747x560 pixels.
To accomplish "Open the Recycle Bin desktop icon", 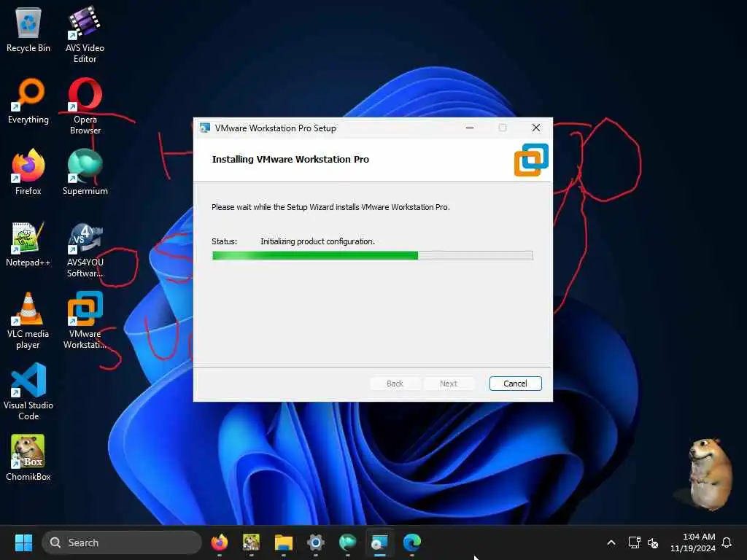I will click(x=28, y=29).
